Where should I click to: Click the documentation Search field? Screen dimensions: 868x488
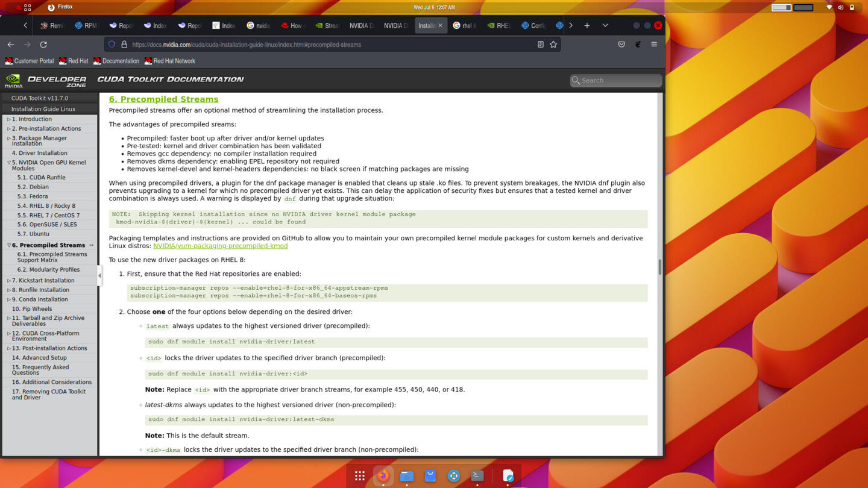point(616,80)
